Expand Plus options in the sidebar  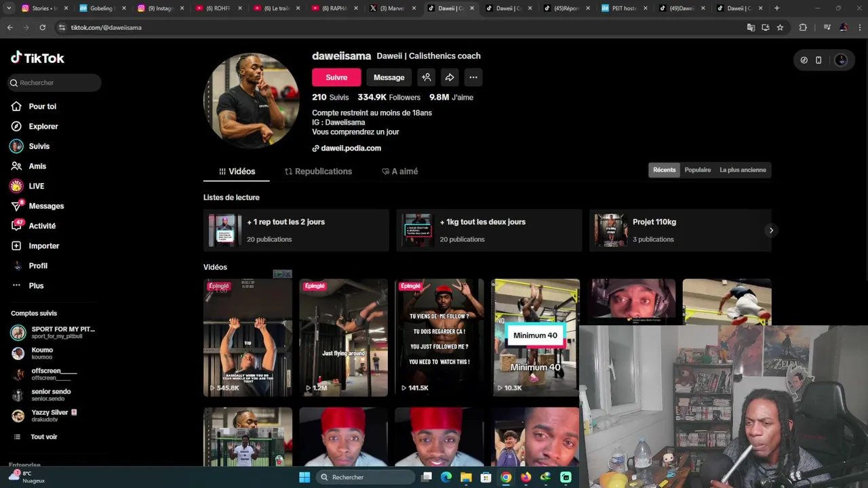tap(36, 286)
